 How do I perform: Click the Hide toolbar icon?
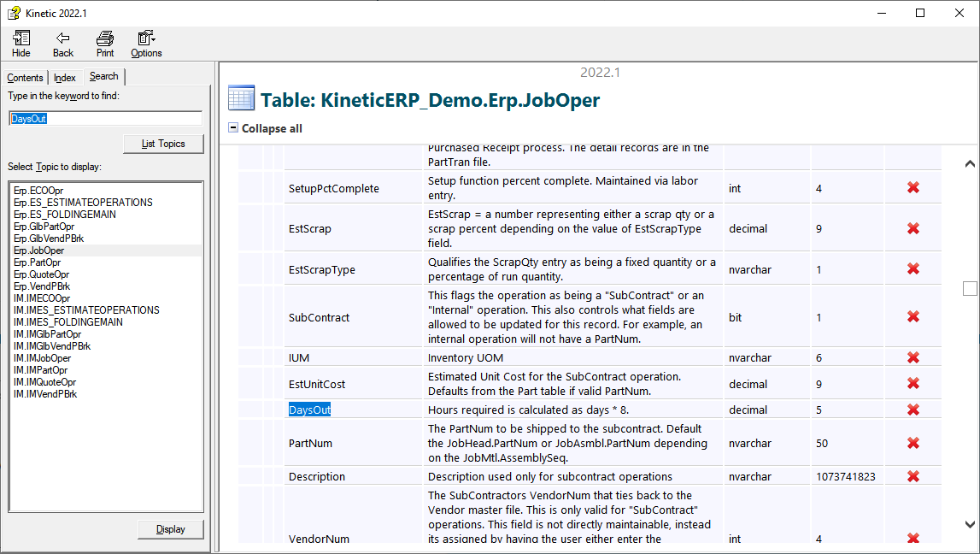[21, 44]
